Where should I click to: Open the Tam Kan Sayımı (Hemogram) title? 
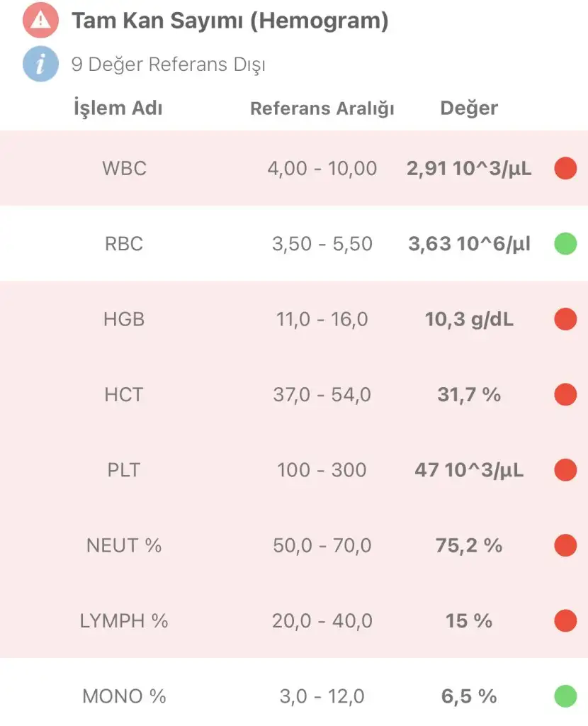tap(230, 21)
